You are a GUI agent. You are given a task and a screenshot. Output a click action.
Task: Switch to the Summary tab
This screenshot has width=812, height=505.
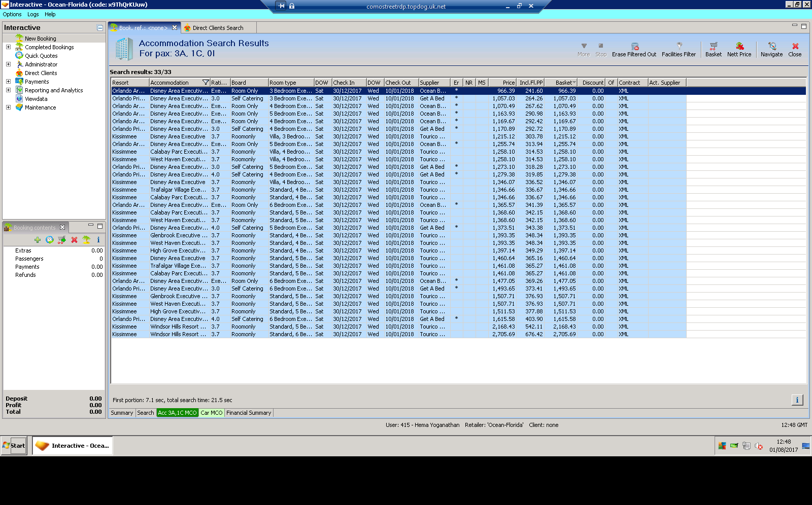click(122, 413)
